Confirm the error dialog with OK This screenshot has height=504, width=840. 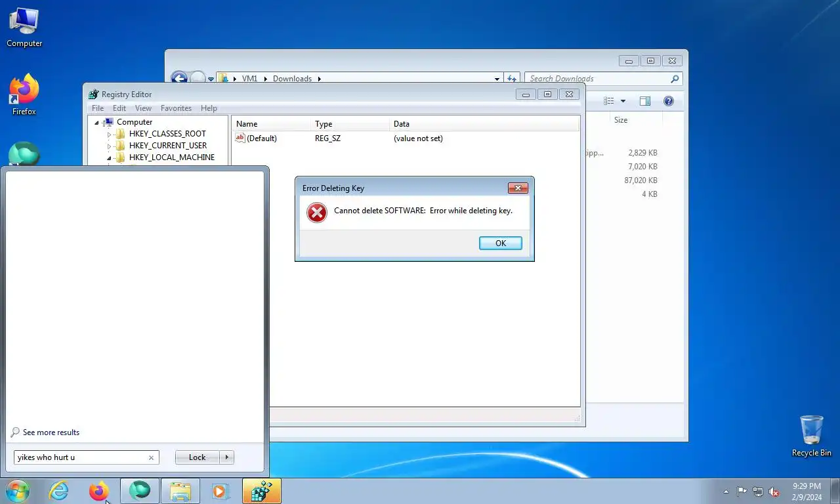(500, 243)
